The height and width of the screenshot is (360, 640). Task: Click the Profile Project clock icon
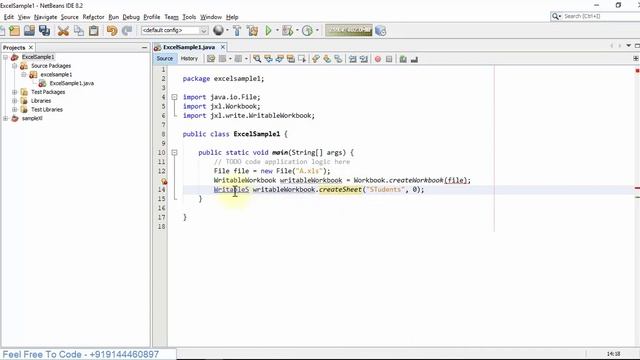pyautogui.click(x=307, y=31)
